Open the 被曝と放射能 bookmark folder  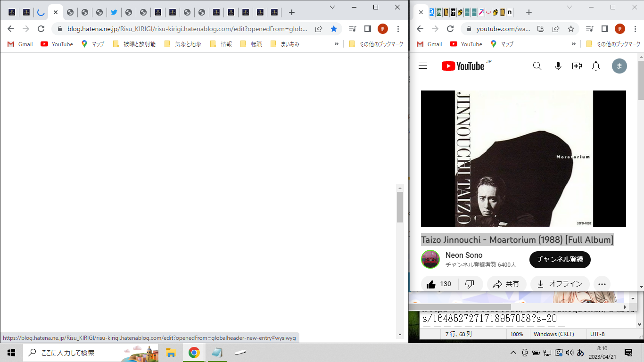(134, 44)
